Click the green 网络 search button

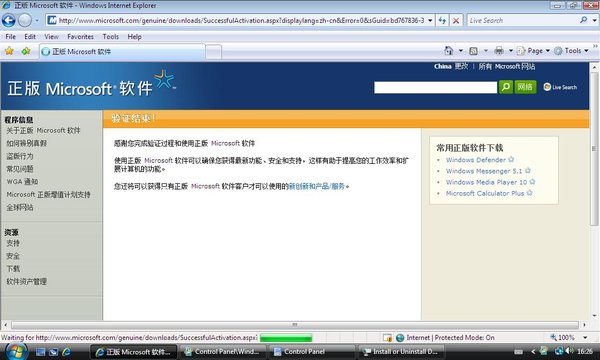tap(525, 87)
